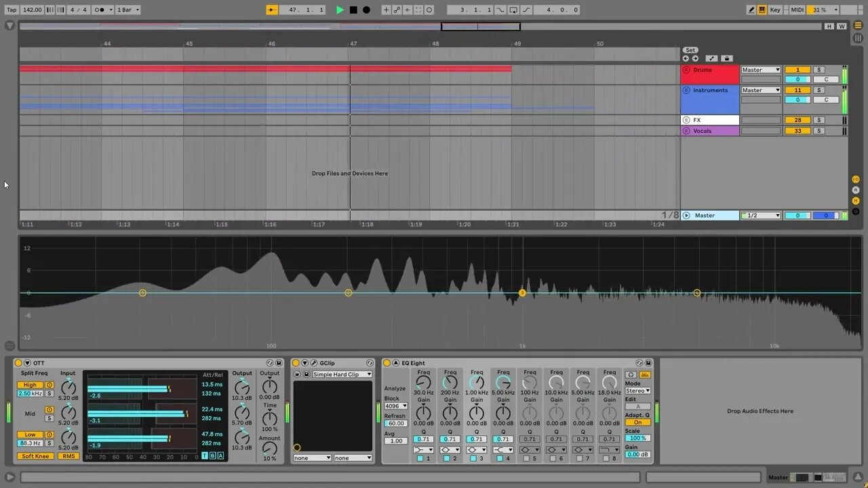Click EQ Eight Edit A button
868x488 pixels.
637,407
